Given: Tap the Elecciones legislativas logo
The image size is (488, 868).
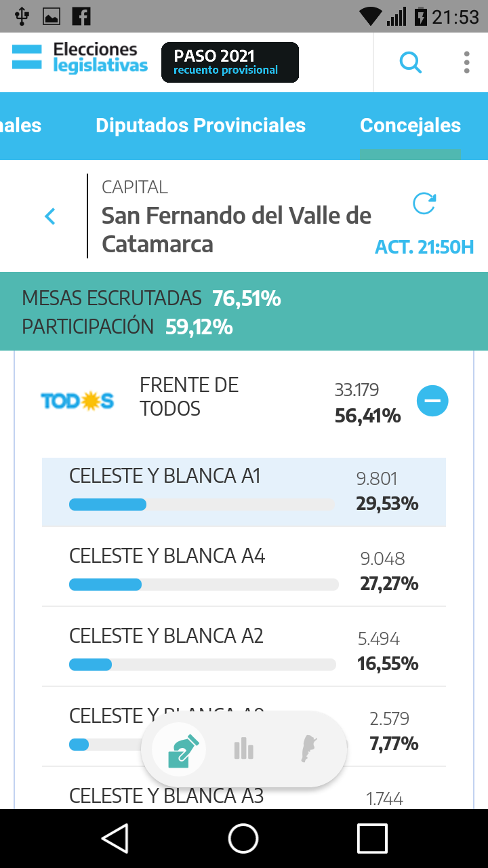Looking at the screenshot, I should 80,58.
